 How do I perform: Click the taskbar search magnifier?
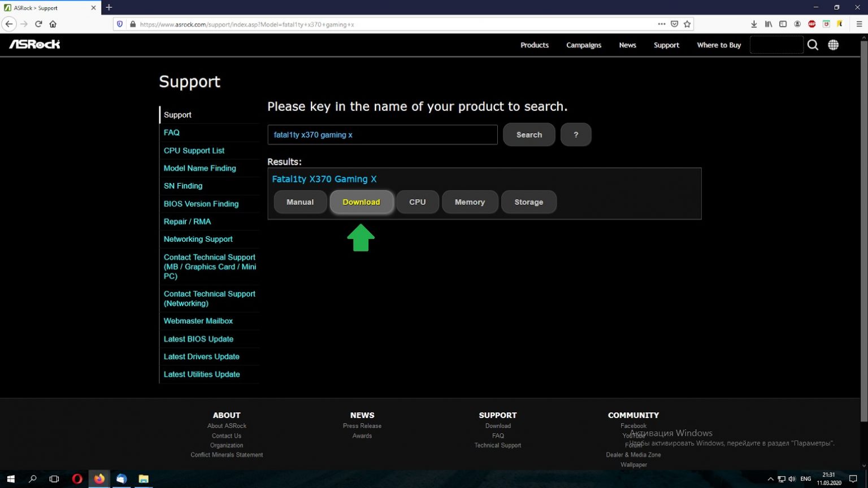(33, 479)
